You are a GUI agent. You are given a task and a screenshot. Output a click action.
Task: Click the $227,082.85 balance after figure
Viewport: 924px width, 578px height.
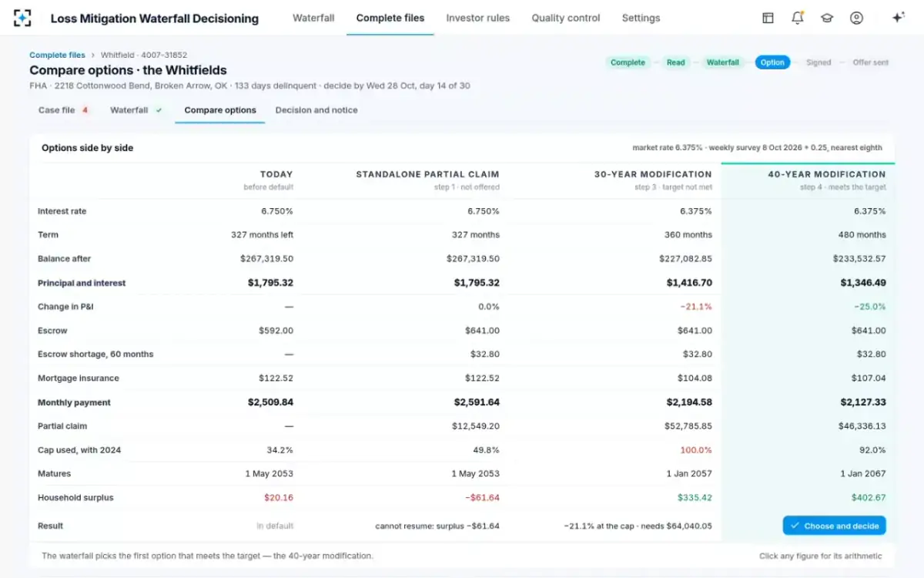685,259
